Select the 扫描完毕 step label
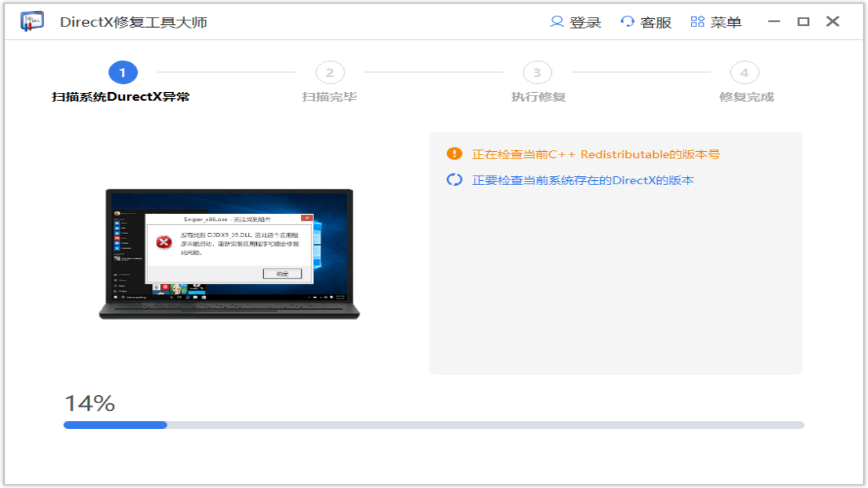 330,96
